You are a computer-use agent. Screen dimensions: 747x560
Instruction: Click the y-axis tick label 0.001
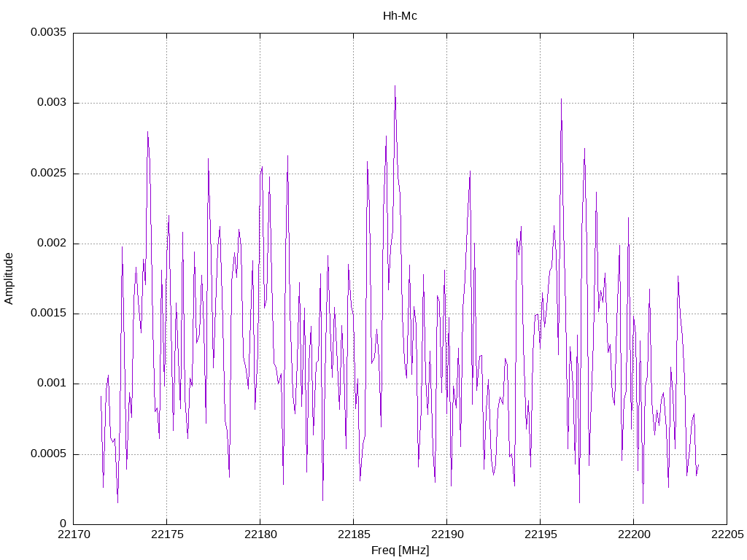pyautogui.click(x=52, y=384)
